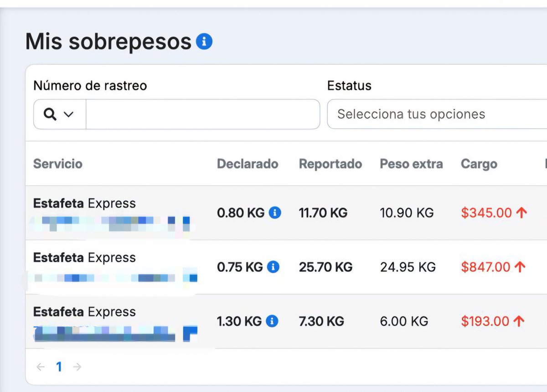This screenshot has height=392, width=547.
Task: Select page 1 in pagination
Action: point(59,366)
